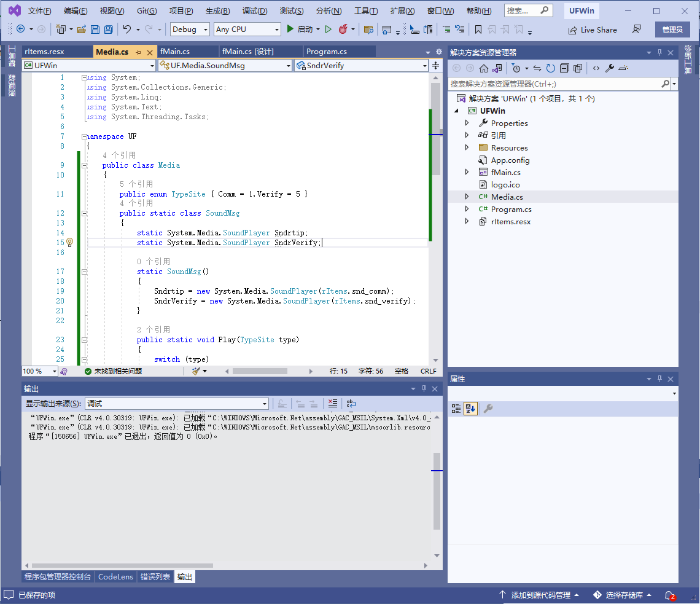Click the split editor icon beside SndrVerify
Viewport: 700px width, 604px height.
click(436, 66)
